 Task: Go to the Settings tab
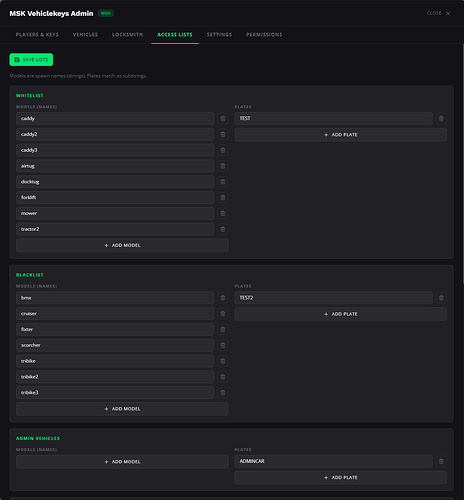[219, 35]
